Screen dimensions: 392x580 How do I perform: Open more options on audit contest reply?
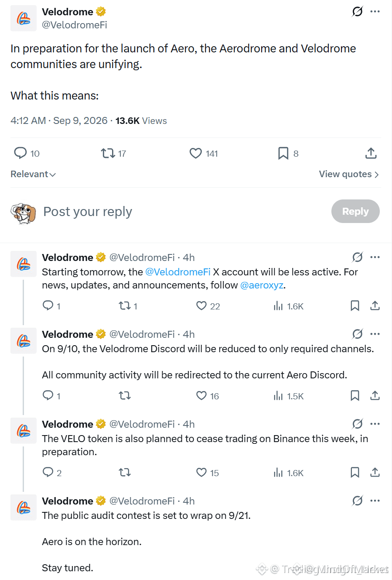click(375, 501)
